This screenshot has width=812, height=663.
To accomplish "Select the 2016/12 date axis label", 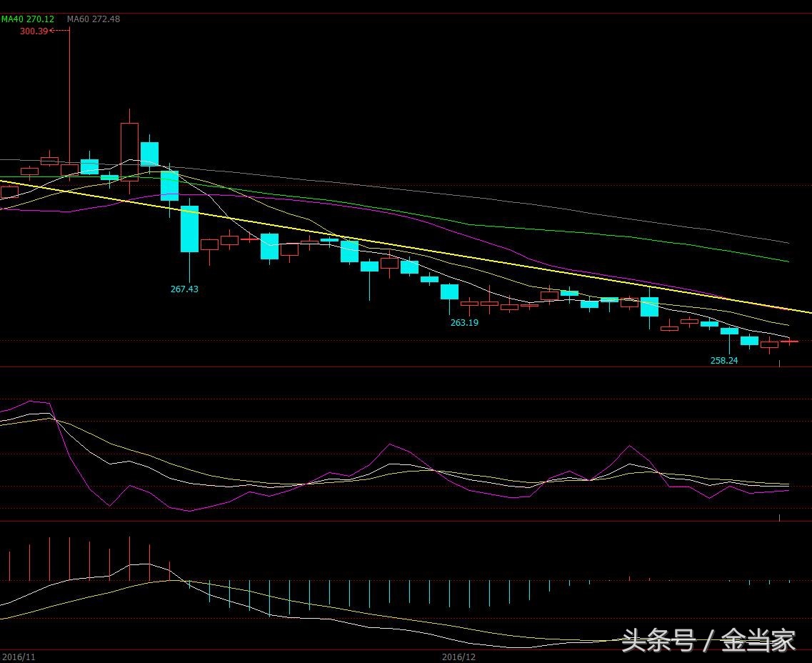I will click(458, 656).
